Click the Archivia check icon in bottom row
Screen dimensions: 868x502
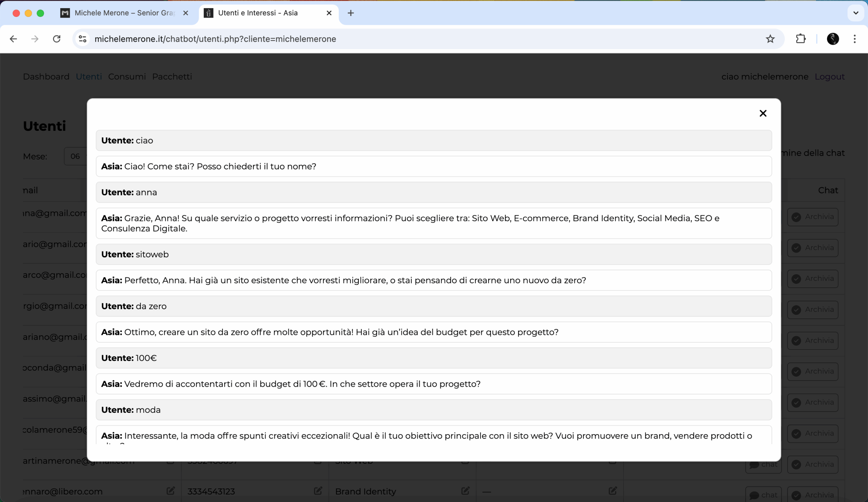(796, 495)
